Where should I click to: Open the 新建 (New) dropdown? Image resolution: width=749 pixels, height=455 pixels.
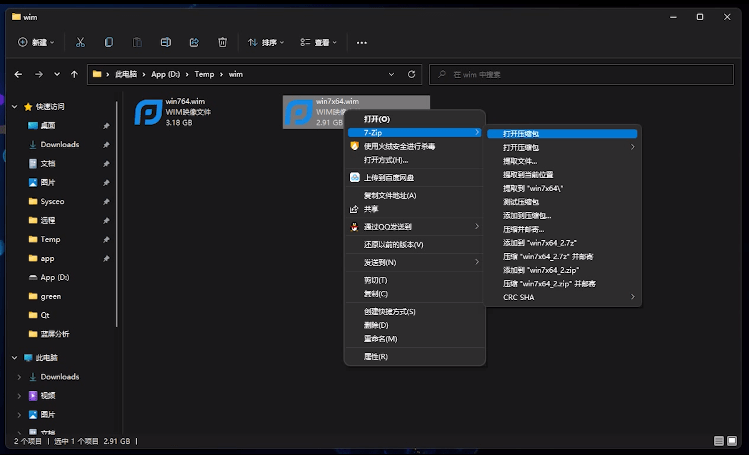tap(36, 42)
